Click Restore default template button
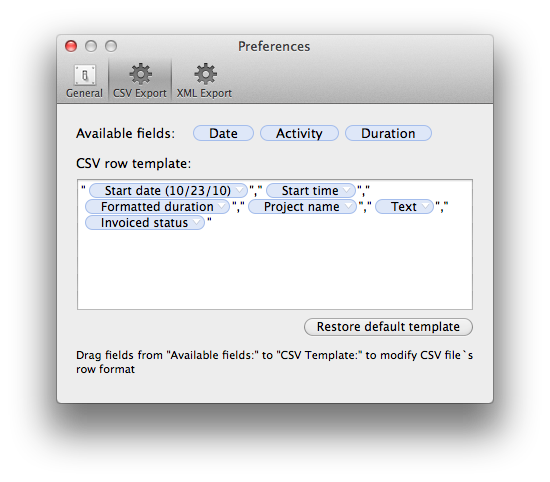This screenshot has height=482, width=550. [388, 327]
